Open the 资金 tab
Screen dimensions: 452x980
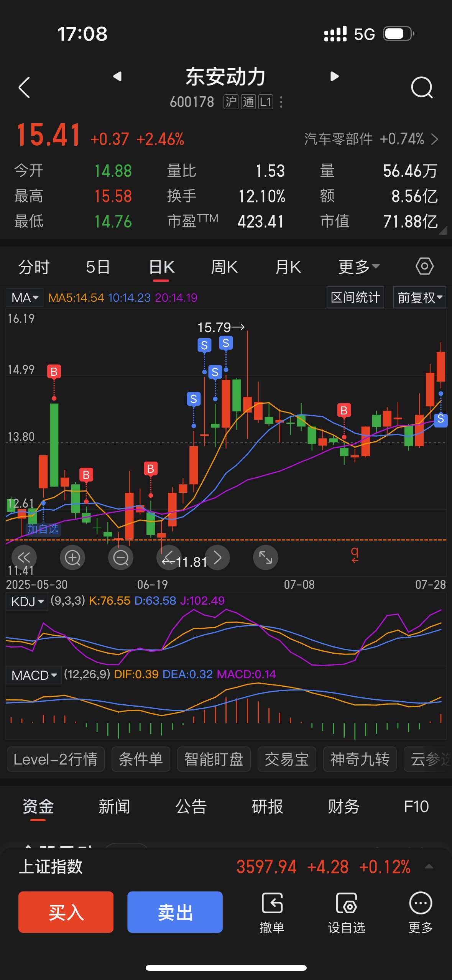tap(38, 806)
